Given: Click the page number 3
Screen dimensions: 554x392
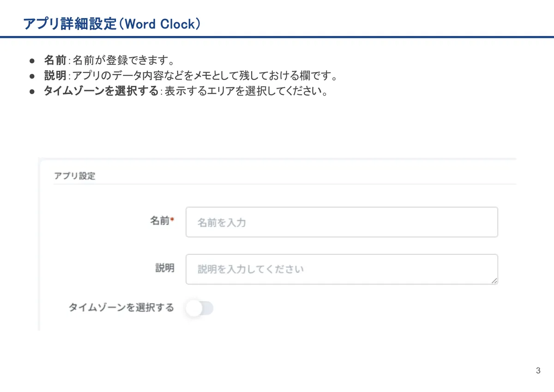Looking at the screenshot, I should click(538, 371).
